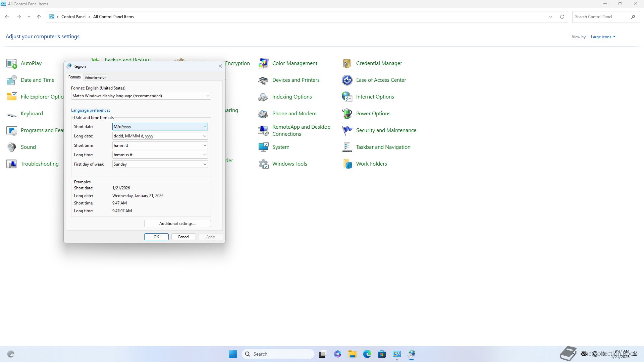Screen dimensions: 644x362
Task: Open the Security and Maintenance flag icon
Action: point(347,130)
